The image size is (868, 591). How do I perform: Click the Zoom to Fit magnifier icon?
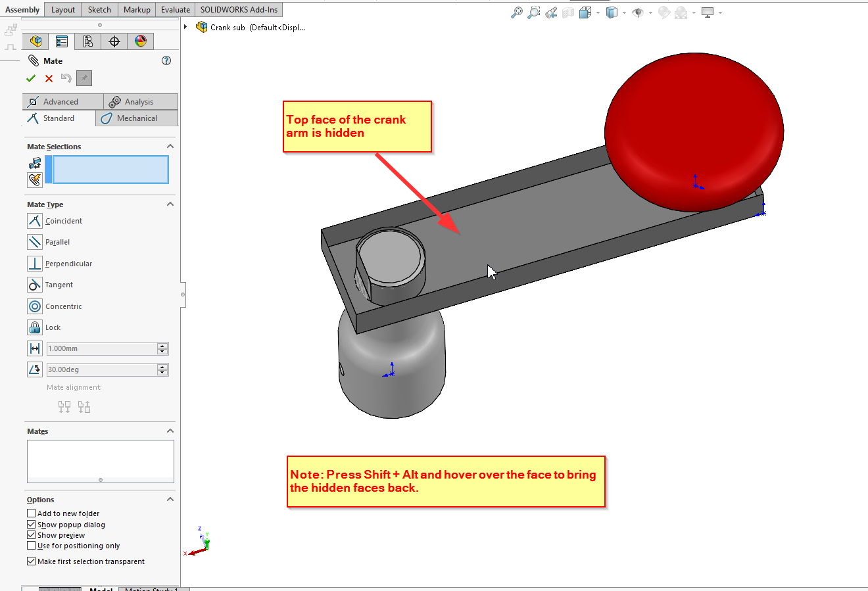point(517,12)
